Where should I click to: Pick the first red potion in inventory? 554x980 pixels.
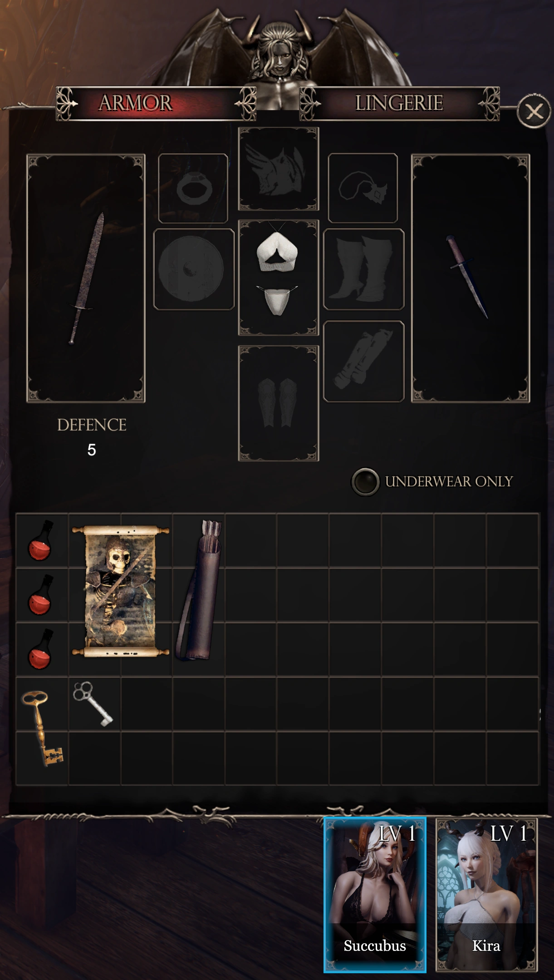pyautogui.click(x=42, y=540)
